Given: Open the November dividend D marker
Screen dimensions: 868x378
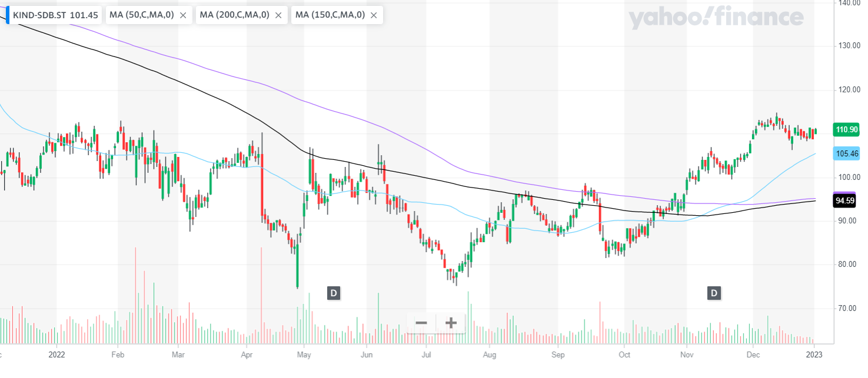Looking at the screenshot, I should (x=714, y=293).
